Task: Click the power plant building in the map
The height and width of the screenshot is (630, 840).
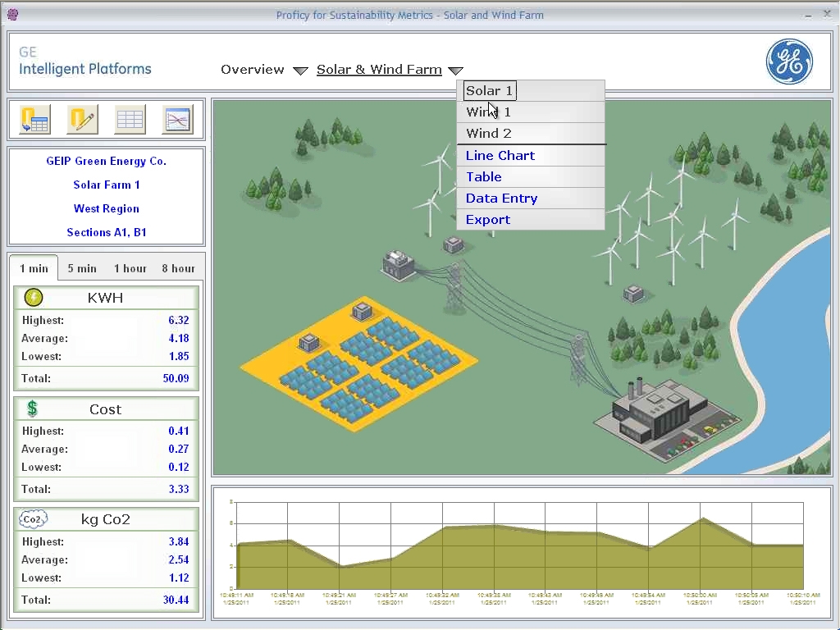Action: click(x=667, y=419)
